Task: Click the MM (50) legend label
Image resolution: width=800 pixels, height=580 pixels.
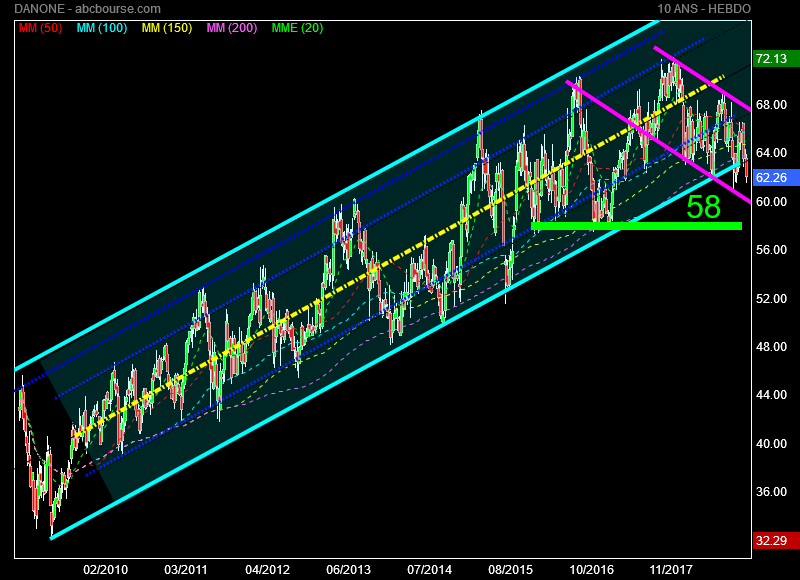Action: pyautogui.click(x=40, y=28)
